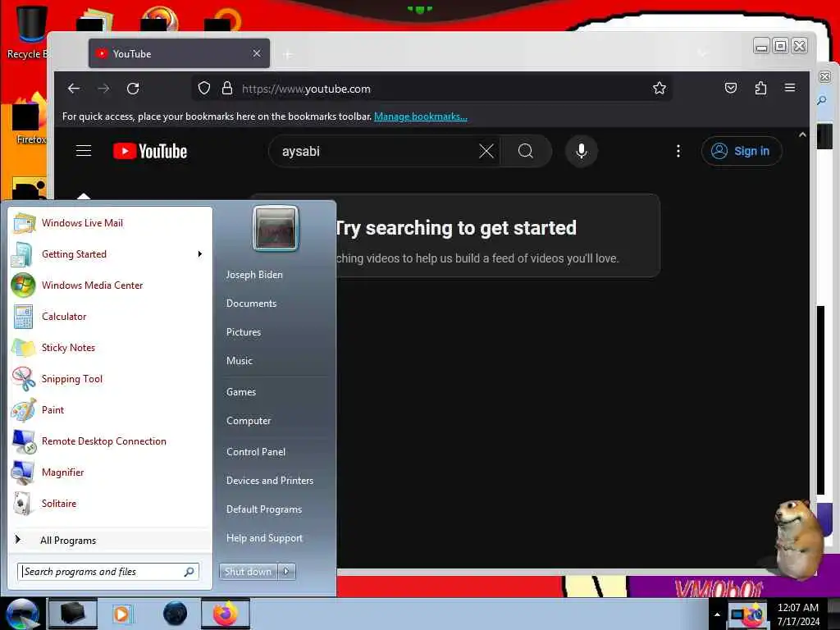Click the Sign in button
The image size is (840, 630).
(x=742, y=151)
